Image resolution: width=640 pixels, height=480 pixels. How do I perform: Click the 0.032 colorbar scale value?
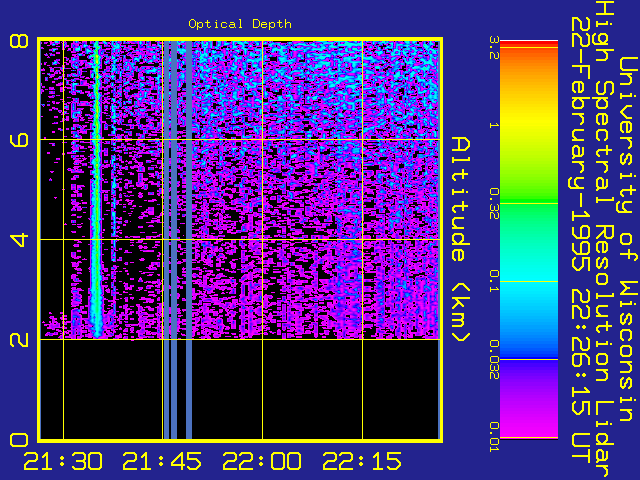(x=494, y=360)
